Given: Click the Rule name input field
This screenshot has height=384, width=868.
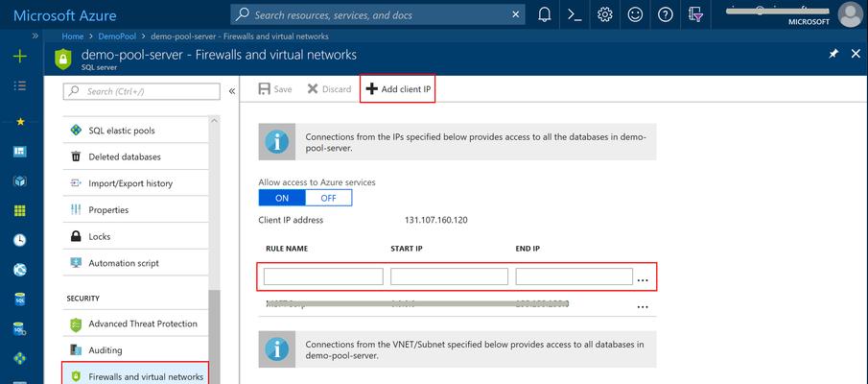Looking at the screenshot, I should tap(323, 276).
